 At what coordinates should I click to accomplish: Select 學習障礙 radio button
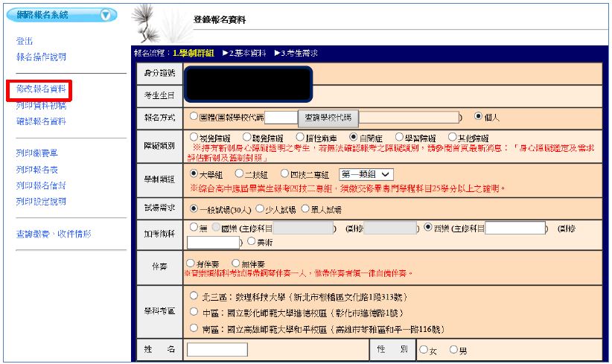pos(399,137)
